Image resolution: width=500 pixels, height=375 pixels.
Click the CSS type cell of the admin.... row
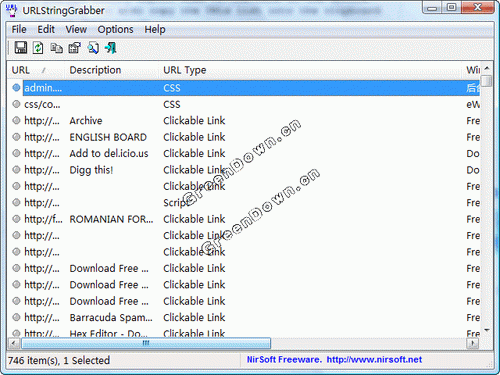click(172, 88)
